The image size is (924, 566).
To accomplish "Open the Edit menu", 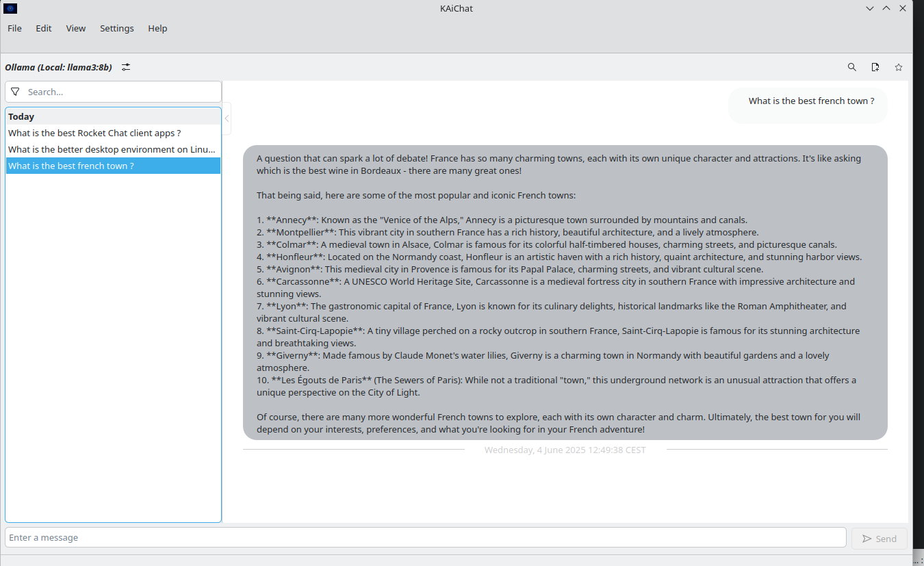I will coord(44,28).
